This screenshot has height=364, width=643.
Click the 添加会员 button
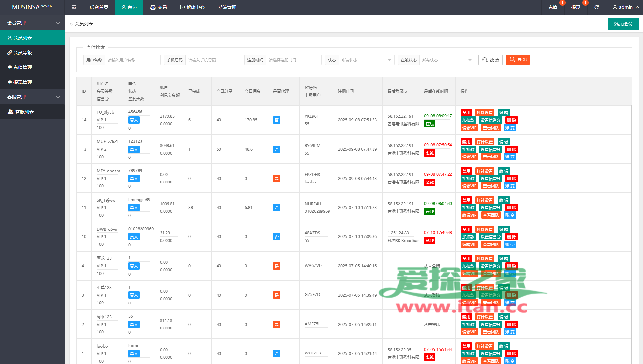click(623, 24)
